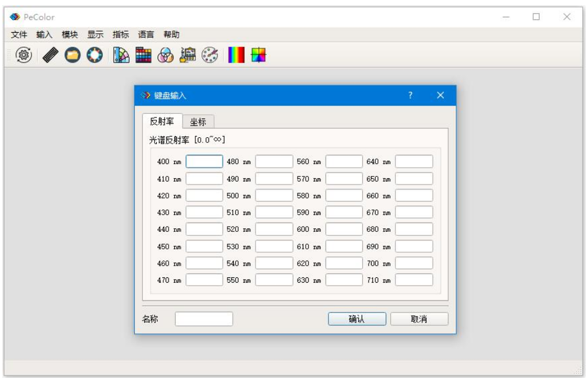Screen dimensions: 588x379
Task: Activate the 670 nm text box
Action: [x=414, y=213]
